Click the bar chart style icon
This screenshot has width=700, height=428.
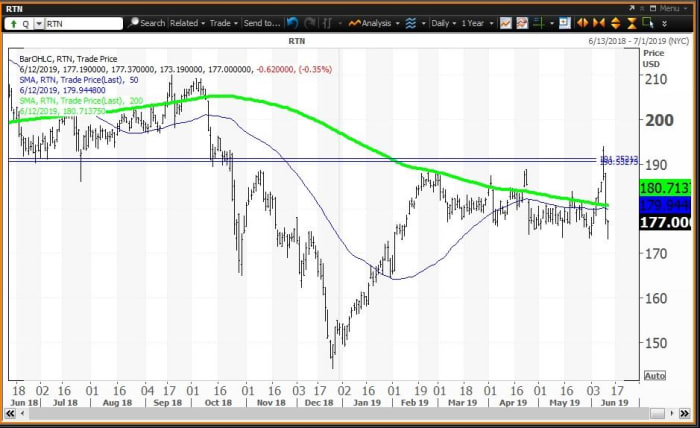point(327,23)
